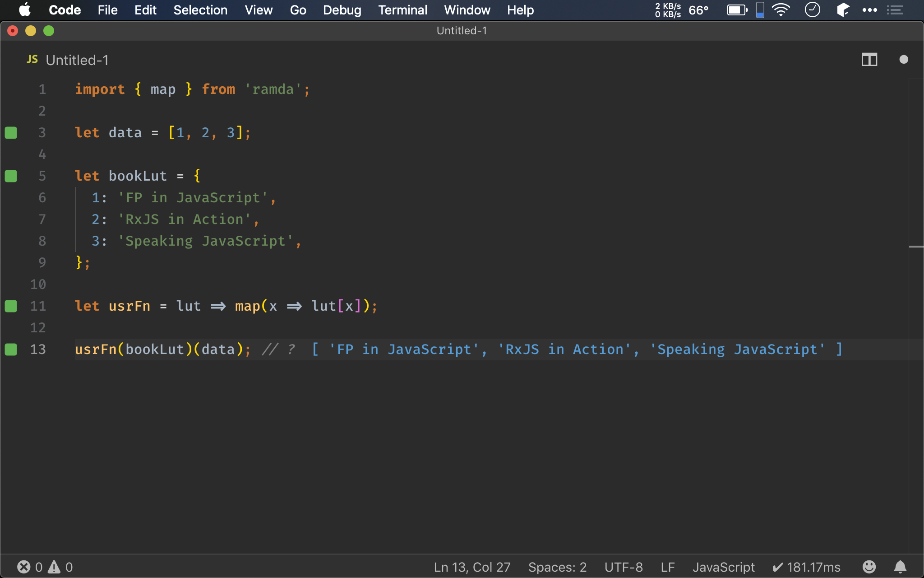Open the Code application menu
The width and height of the screenshot is (924, 578).
[65, 10]
